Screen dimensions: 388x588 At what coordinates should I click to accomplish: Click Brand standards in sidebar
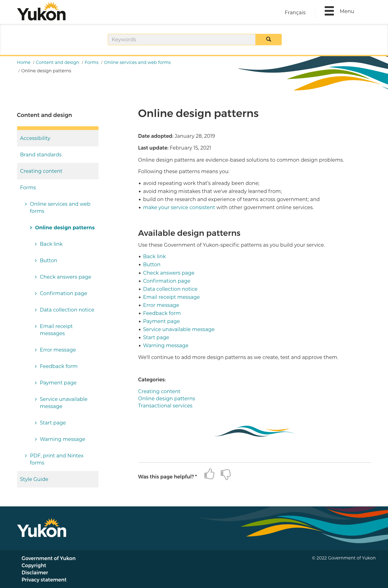click(41, 155)
